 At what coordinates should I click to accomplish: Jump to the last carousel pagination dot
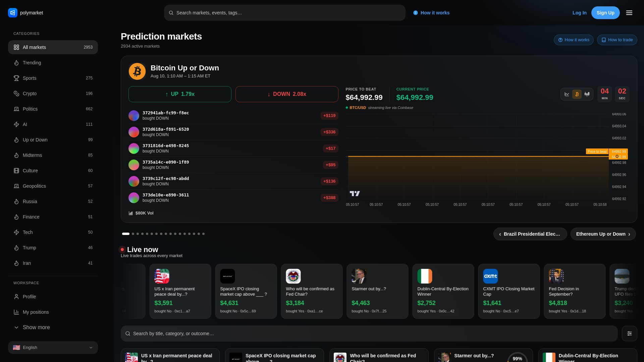click(x=203, y=234)
